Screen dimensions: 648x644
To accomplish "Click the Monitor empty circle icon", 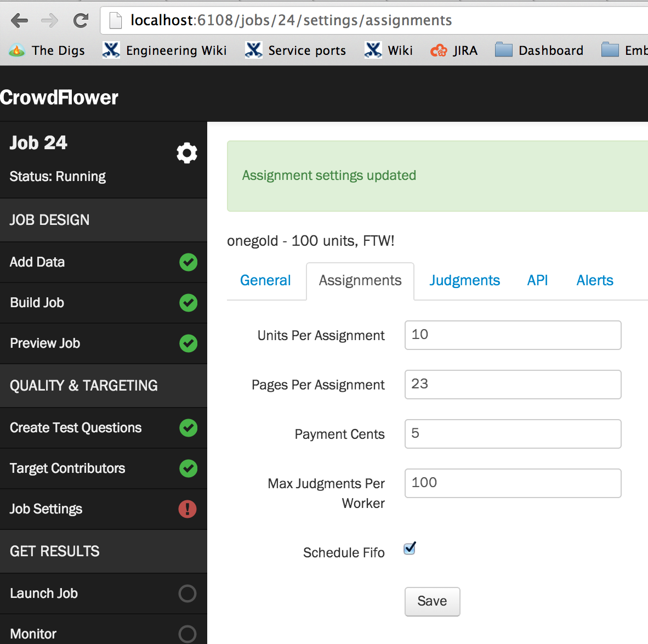I will tap(187, 634).
